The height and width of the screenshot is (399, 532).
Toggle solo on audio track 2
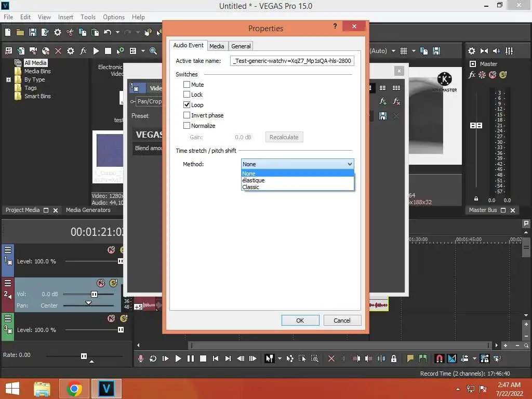pos(113,283)
